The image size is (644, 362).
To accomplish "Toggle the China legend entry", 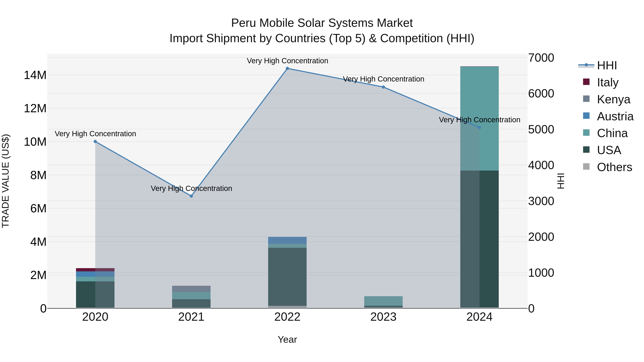I will (605, 133).
